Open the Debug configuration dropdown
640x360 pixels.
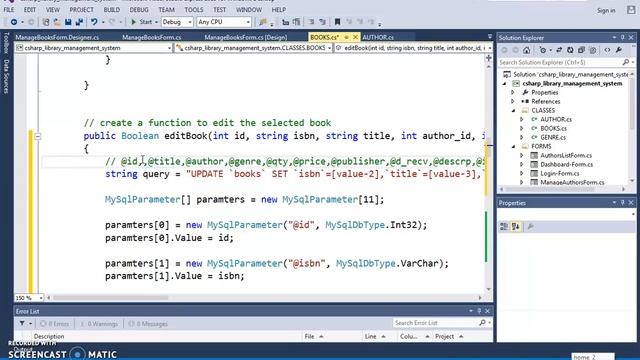tap(177, 22)
